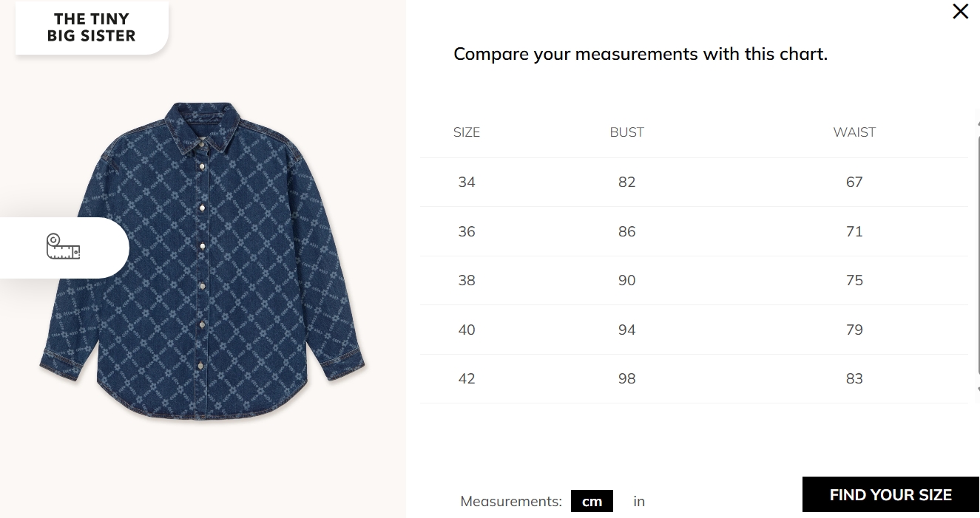Select size 38 in the chart
The height and width of the screenshot is (518, 980).
pos(467,280)
